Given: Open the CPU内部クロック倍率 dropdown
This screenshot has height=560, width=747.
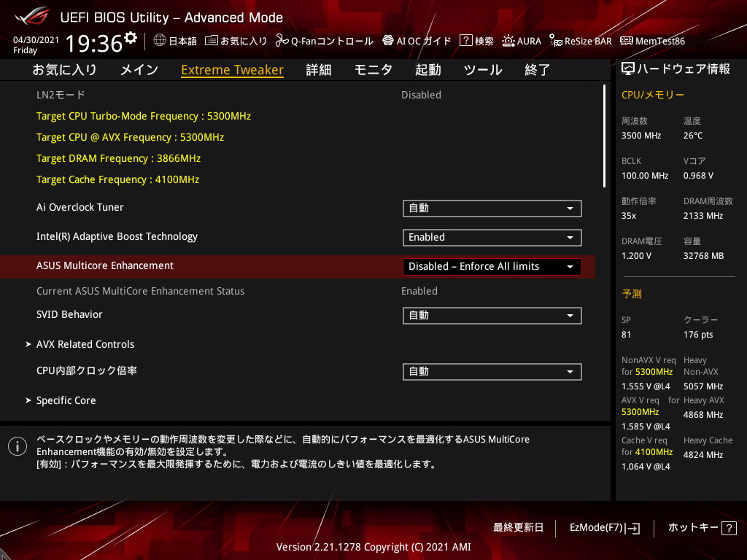Looking at the screenshot, I should (492, 371).
